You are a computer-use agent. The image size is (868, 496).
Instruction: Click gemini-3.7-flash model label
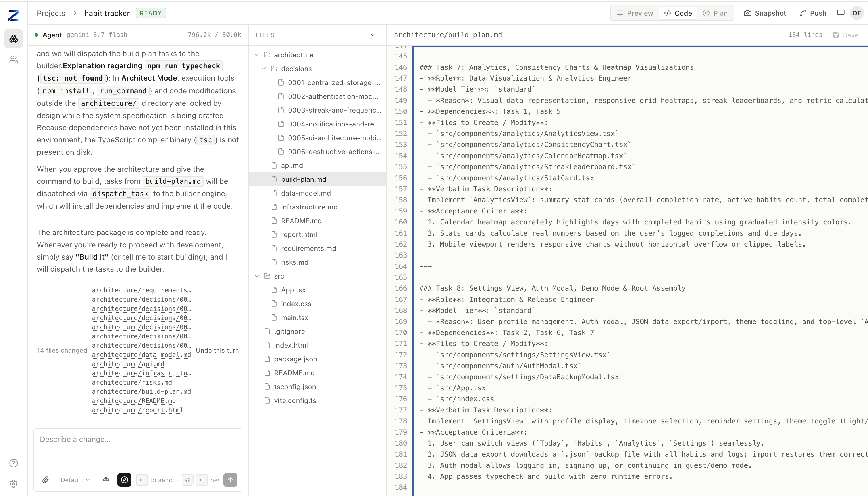pyautogui.click(x=97, y=35)
